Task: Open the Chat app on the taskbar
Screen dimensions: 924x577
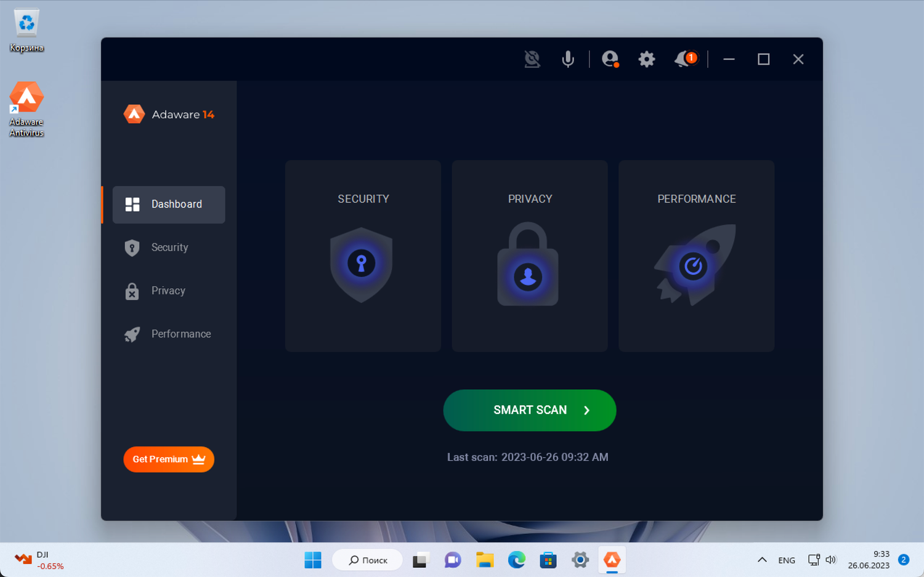Action: [453, 560]
